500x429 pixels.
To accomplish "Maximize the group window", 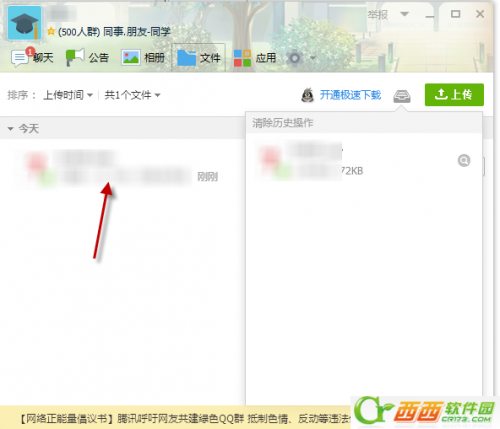I will pos(455,14).
